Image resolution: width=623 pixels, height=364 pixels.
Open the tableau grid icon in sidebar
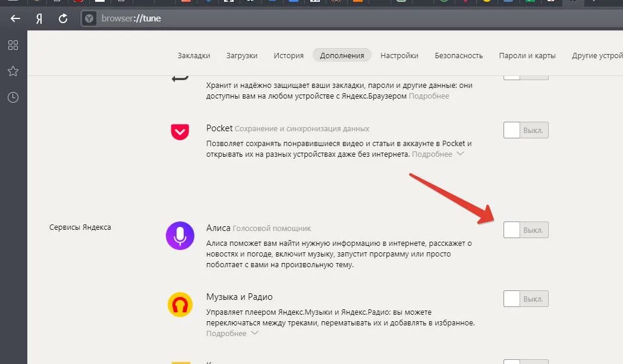pos(13,45)
